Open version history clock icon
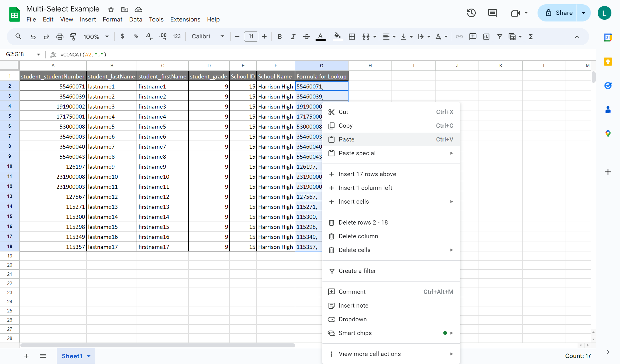Screen dimensions: 620x364 [471, 13]
